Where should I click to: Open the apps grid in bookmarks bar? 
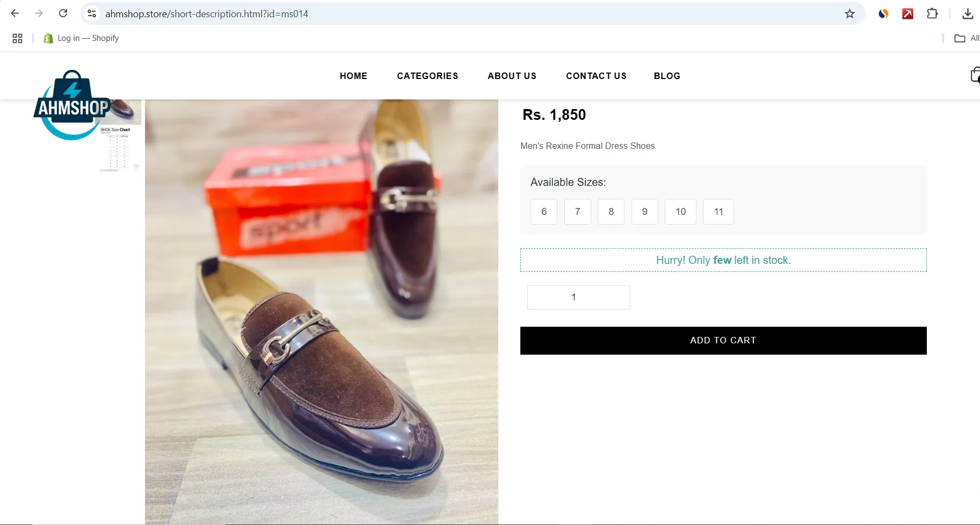click(x=17, y=38)
